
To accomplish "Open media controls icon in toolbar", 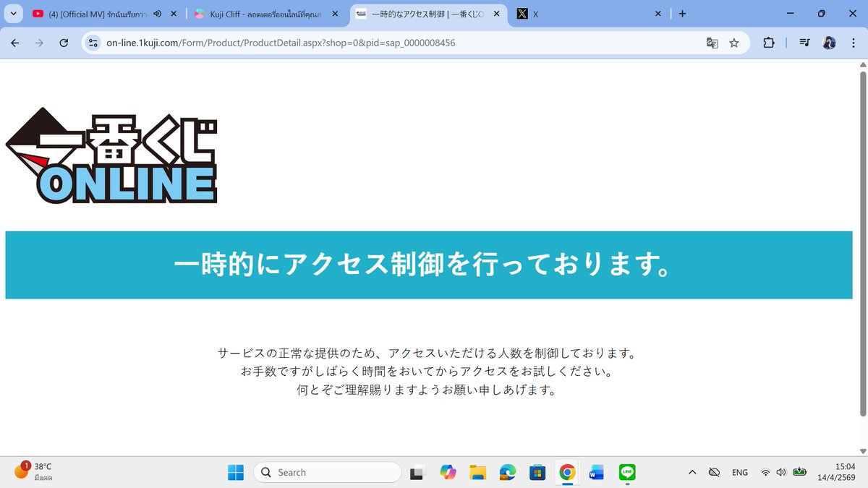I will [804, 43].
